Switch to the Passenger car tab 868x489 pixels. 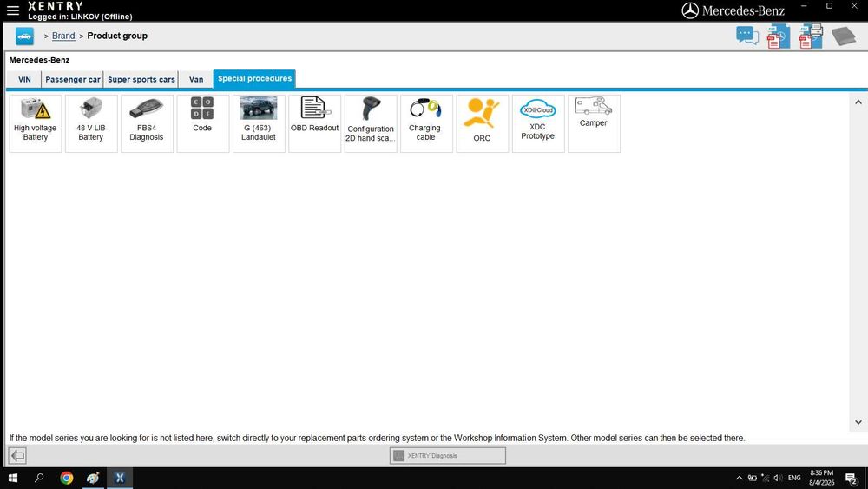pos(73,79)
